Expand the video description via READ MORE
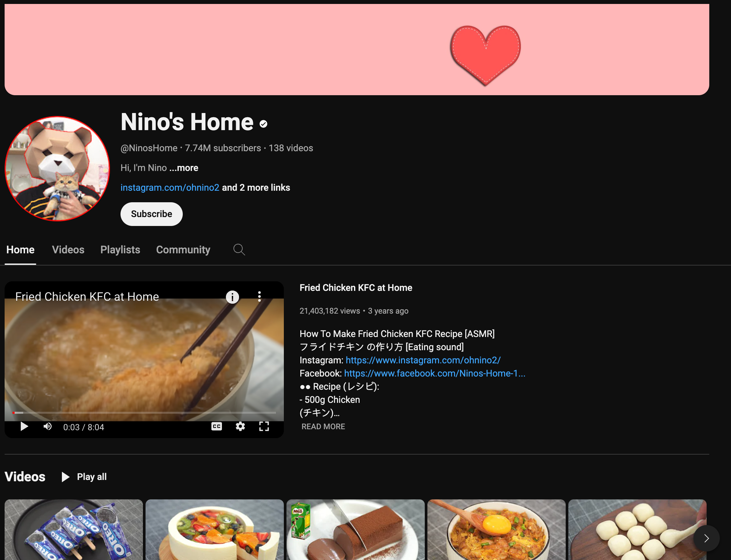This screenshot has height=560, width=731. (x=323, y=426)
